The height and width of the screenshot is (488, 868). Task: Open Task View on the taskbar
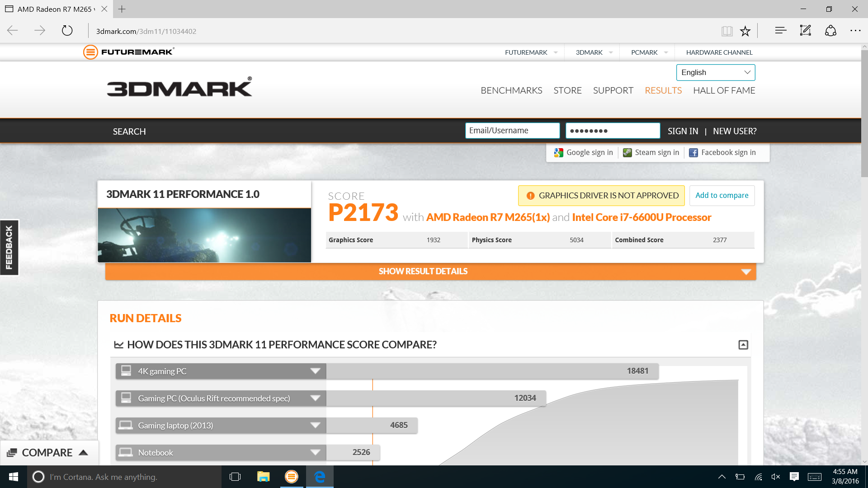pos(235,477)
